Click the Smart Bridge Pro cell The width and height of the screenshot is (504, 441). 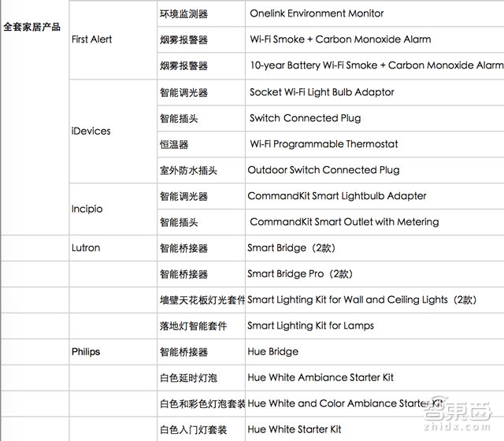(299, 274)
